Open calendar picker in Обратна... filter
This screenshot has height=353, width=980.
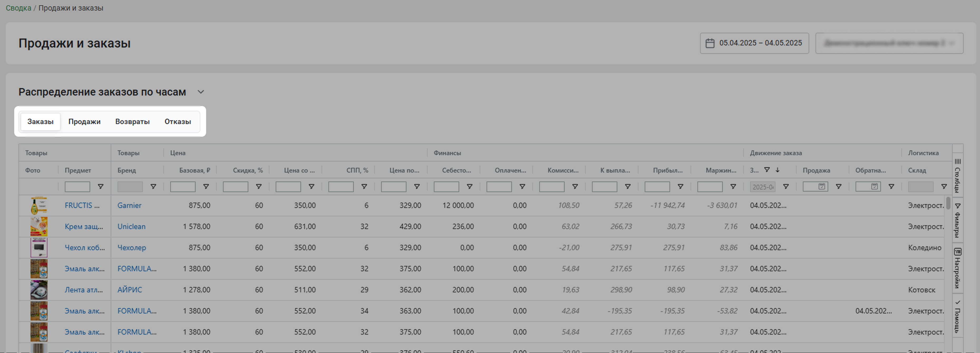(x=874, y=187)
